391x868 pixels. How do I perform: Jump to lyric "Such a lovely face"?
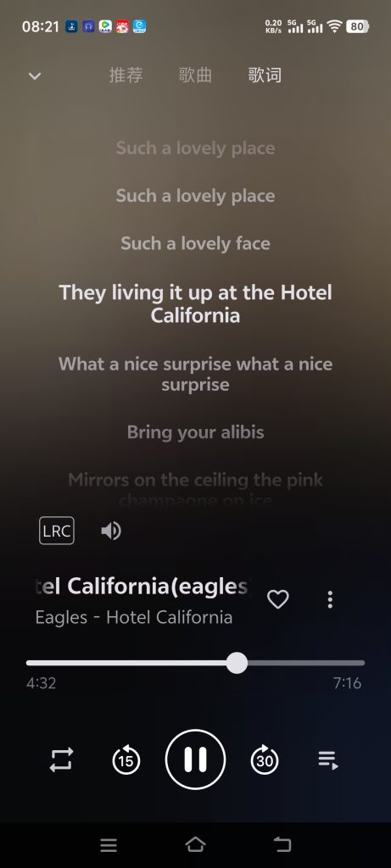(x=195, y=243)
